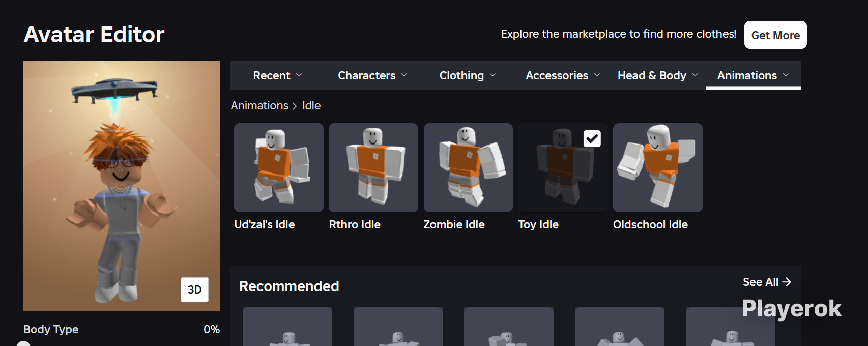Image resolution: width=868 pixels, height=346 pixels.
Task: Go to Animations in the breadcrumb
Action: tap(259, 105)
